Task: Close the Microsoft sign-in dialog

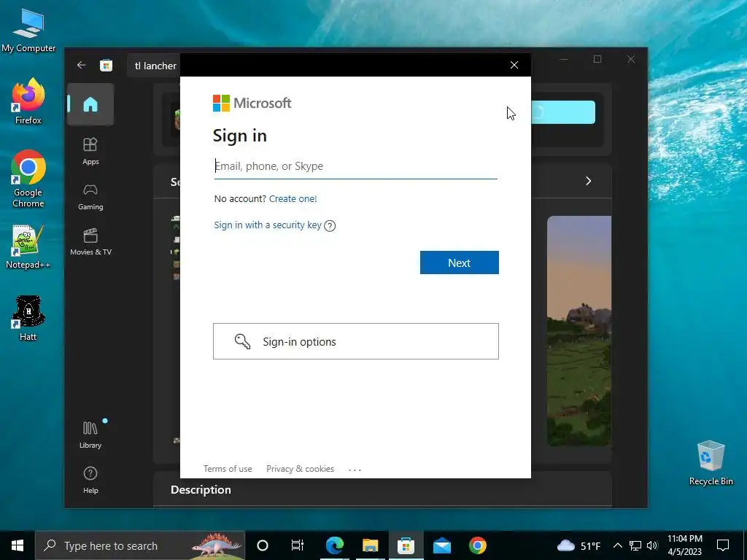Action: click(514, 65)
